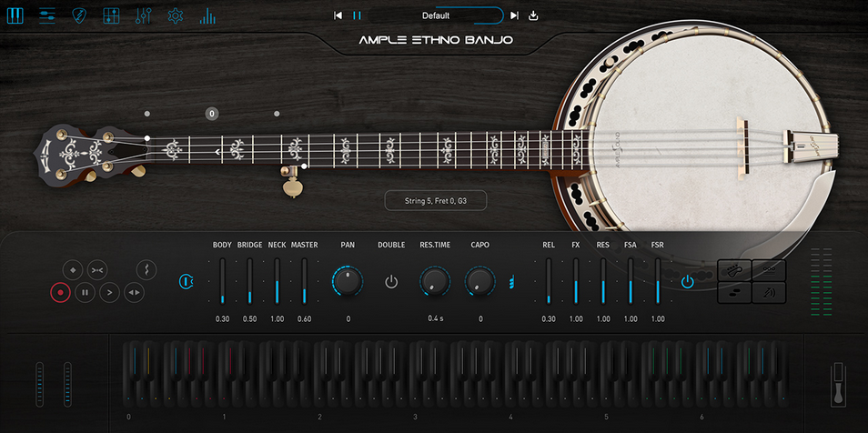
Task: Select the pick with sound waves button
Action: (769, 292)
